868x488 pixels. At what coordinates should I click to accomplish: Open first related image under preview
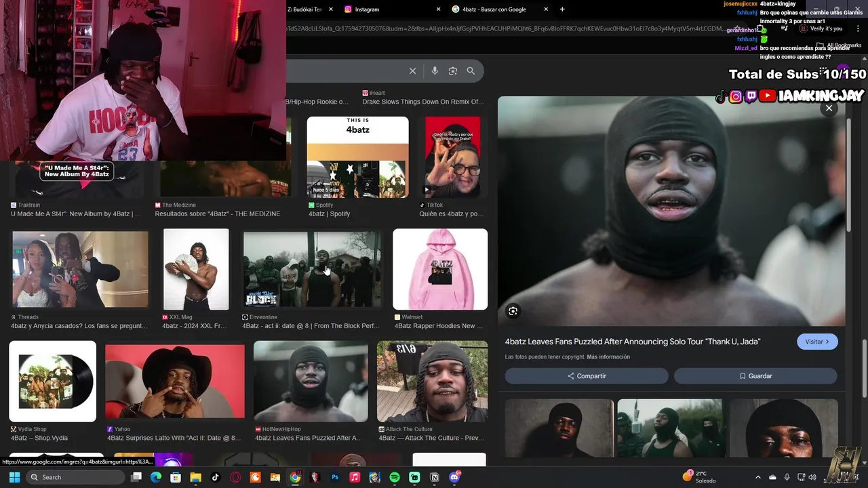(559, 428)
